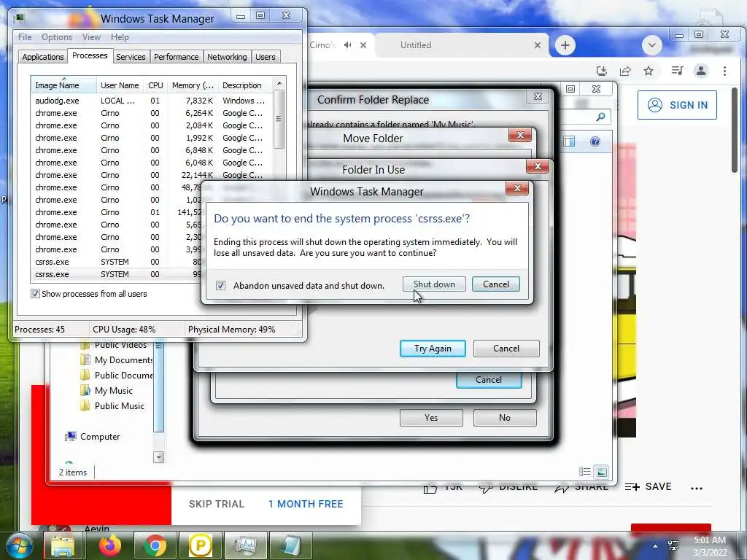Open Windows Explorer from the taskbar
Image resolution: width=747 pixels, height=560 pixels.
pyautogui.click(x=63, y=545)
